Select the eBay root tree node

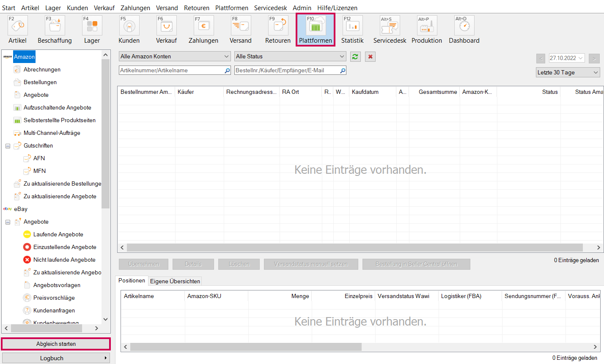(x=21, y=209)
